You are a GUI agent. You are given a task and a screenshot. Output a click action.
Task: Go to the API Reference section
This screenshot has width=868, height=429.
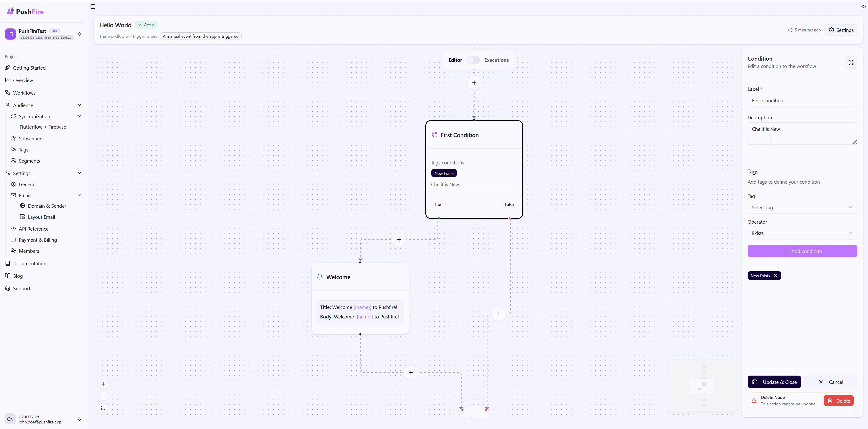point(33,228)
